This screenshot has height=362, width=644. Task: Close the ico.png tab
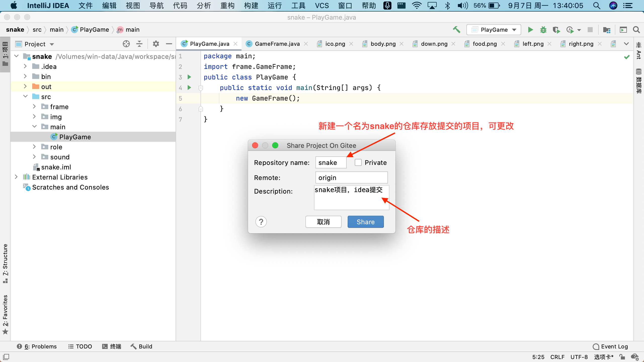click(351, 44)
